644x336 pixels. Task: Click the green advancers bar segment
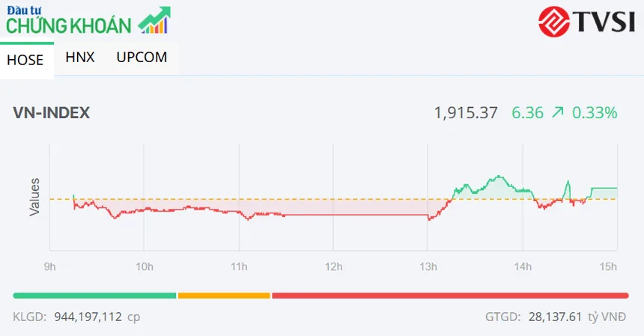click(x=94, y=296)
